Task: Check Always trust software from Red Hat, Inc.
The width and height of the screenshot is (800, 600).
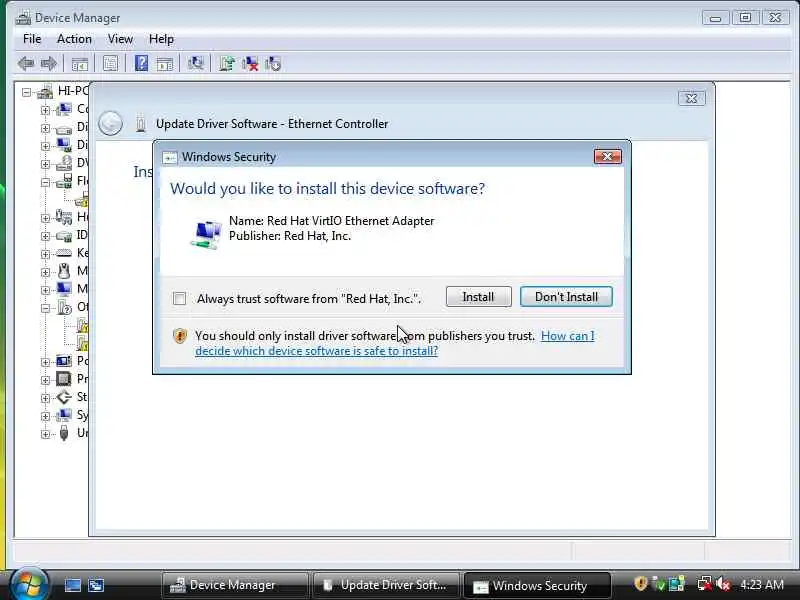Action: point(179,298)
